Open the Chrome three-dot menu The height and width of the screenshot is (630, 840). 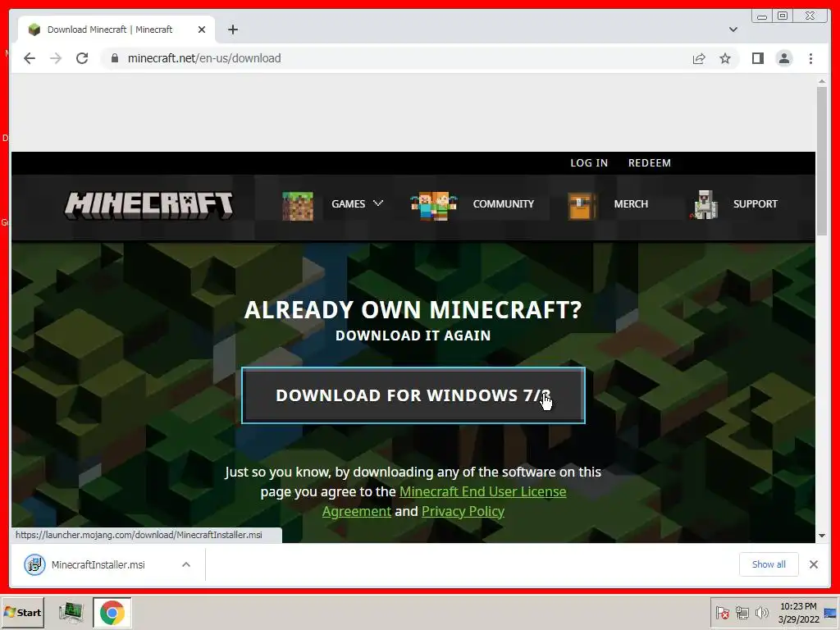810,58
